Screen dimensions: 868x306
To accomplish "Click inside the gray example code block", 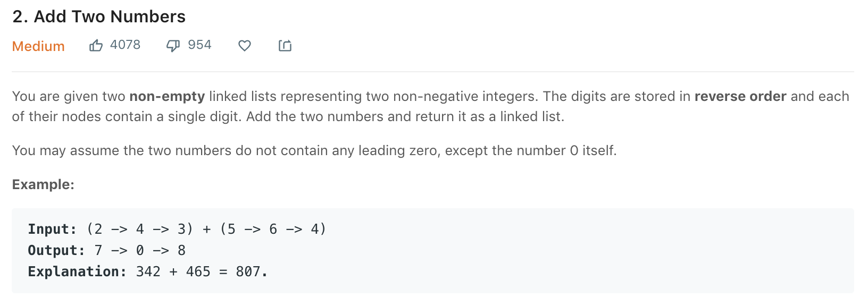I will [x=425, y=250].
